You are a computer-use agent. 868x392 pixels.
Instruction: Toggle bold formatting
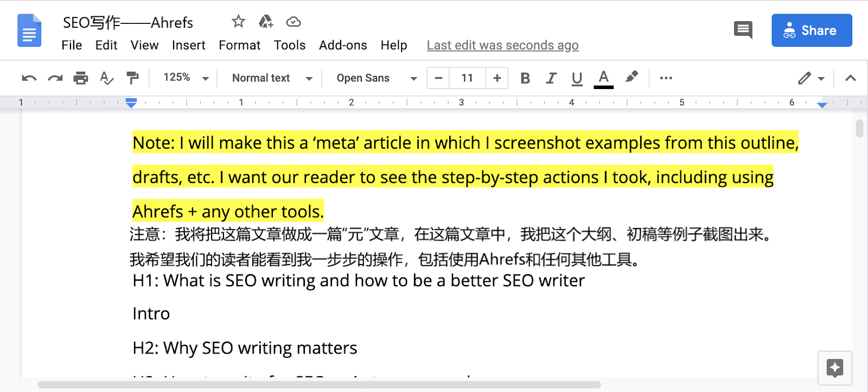[x=525, y=78]
